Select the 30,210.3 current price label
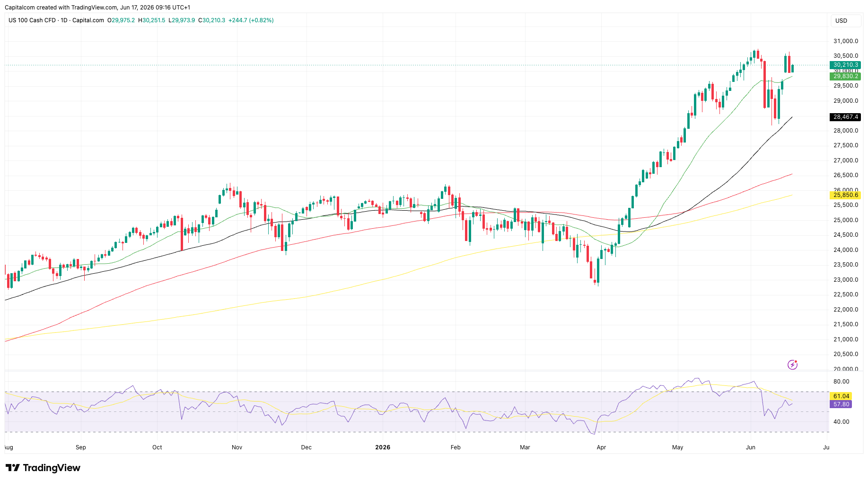868x482 pixels. [x=845, y=65]
